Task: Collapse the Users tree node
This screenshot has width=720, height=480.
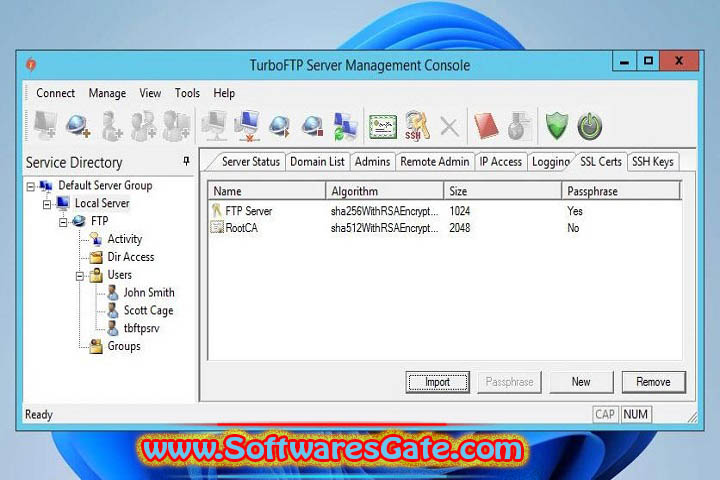Action: [80, 276]
